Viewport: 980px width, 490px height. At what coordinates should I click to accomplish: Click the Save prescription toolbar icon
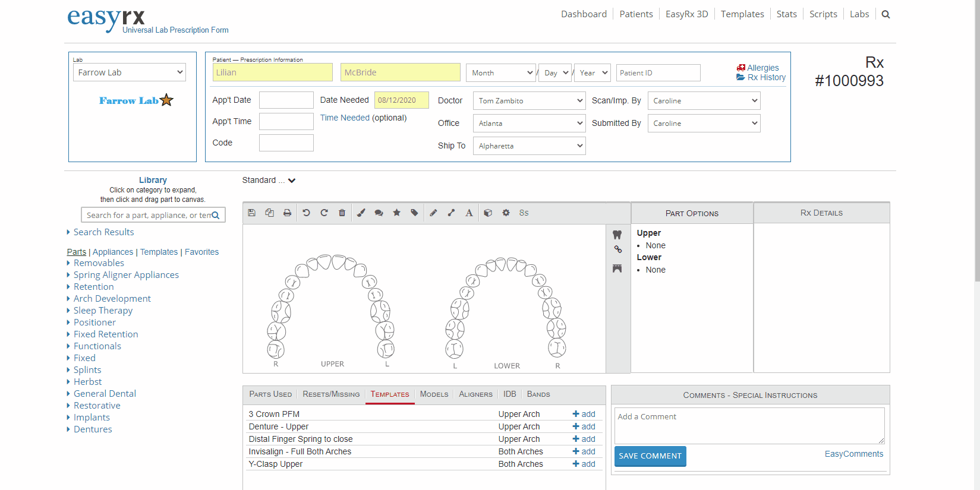click(251, 213)
